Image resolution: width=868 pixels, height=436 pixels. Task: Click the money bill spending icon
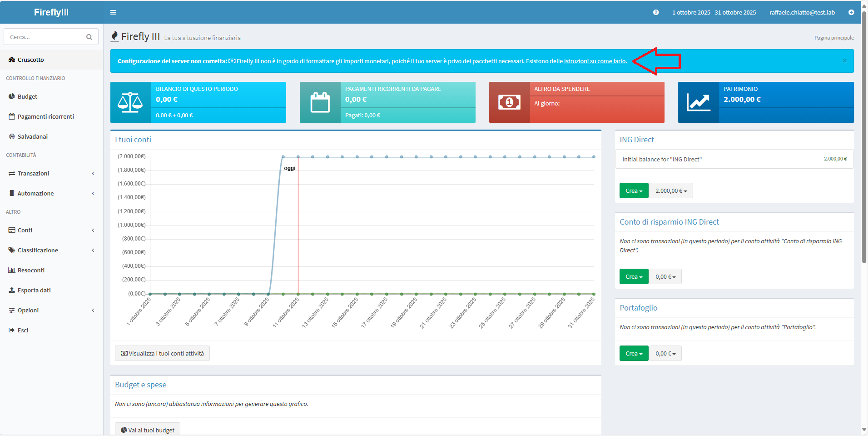pyautogui.click(x=509, y=102)
